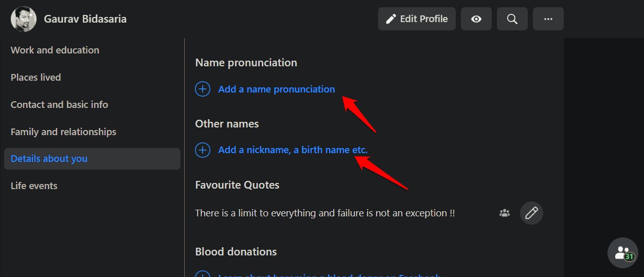Select Places lived in sidebar
This screenshot has height=277, width=644.
[x=36, y=77]
